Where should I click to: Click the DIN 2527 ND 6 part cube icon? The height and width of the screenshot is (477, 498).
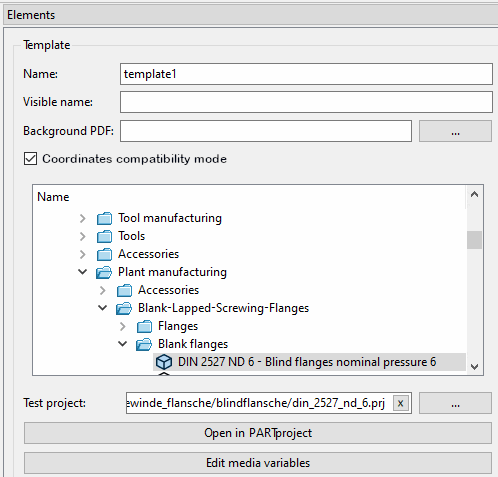click(x=164, y=362)
